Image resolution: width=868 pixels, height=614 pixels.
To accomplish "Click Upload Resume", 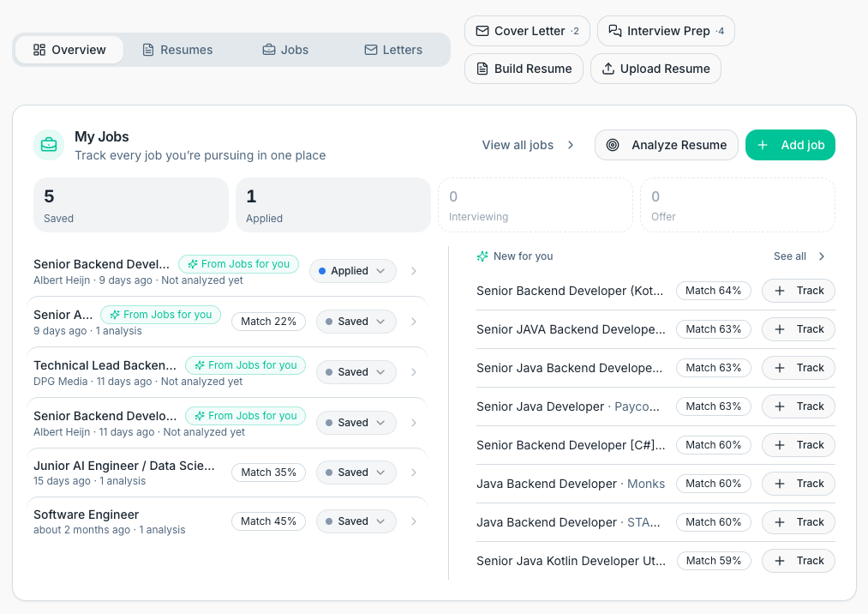I will [656, 69].
